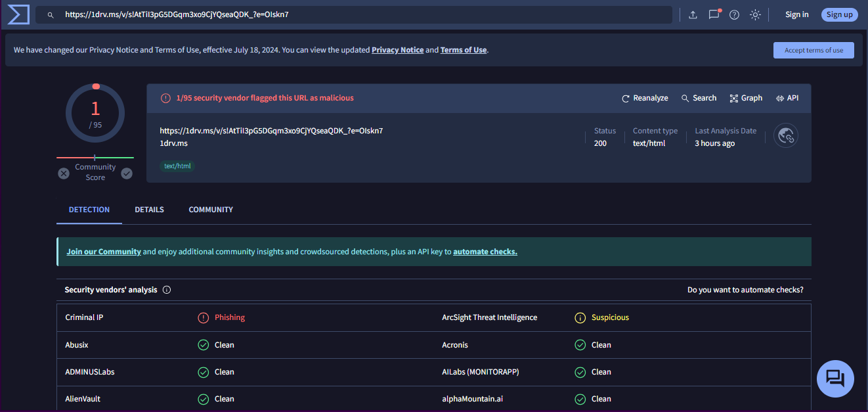Click the Clean check icon for alphaMountain.ai

tap(580, 400)
